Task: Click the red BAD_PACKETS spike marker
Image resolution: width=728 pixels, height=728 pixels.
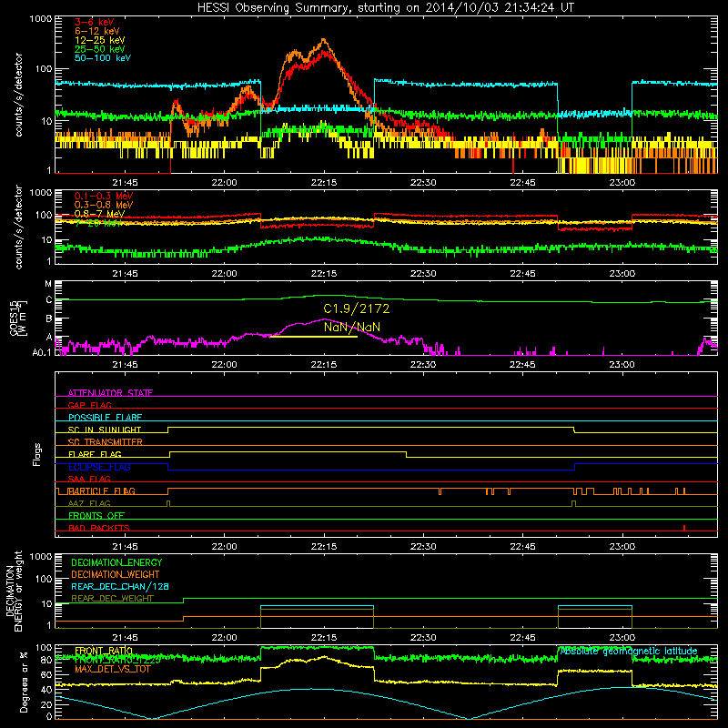Action: point(684,528)
